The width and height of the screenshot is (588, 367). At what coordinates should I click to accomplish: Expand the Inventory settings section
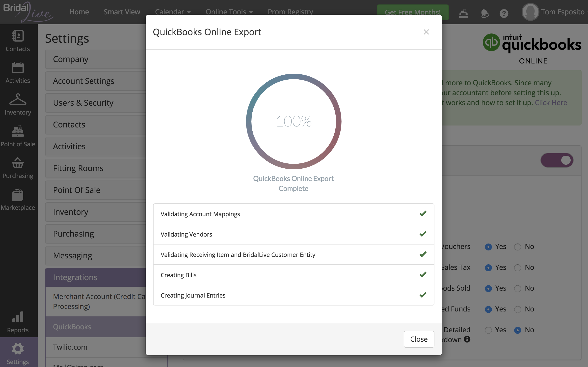(96, 212)
